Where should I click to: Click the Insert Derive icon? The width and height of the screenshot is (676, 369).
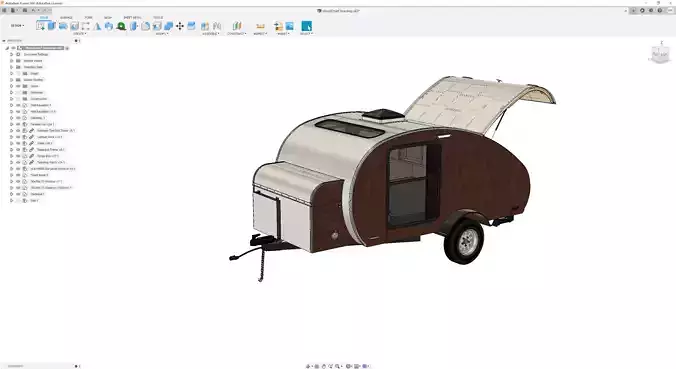coord(279,26)
